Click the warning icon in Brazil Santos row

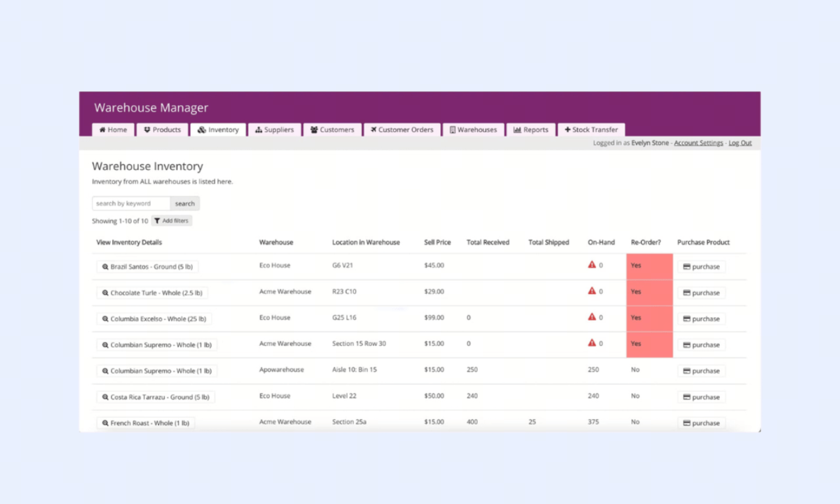pyautogui.click(x=592, y=265)
